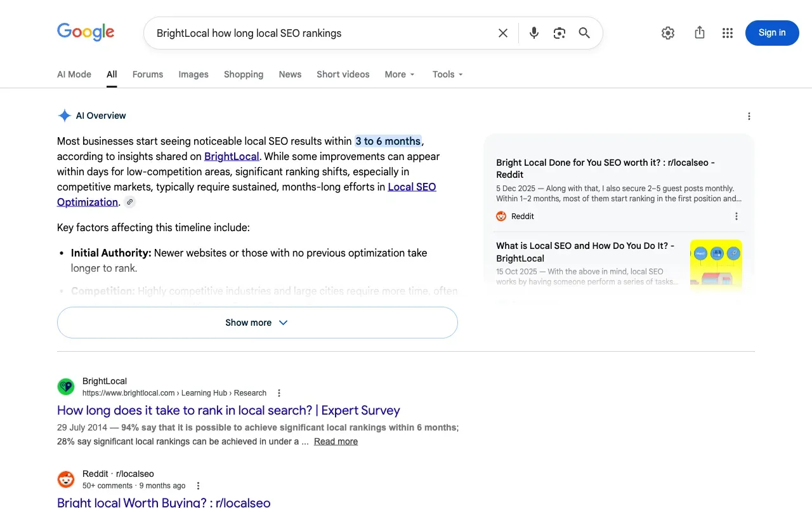The image size is (812, 508).
Task: Open three-dot menu on Reddit source card
Action: click(737, 217)
